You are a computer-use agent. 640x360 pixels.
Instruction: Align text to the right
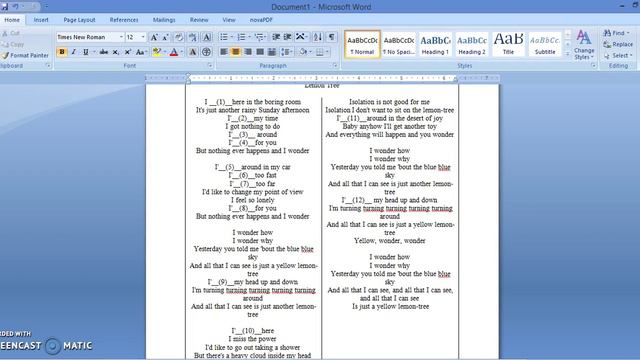tap(248, 52)
